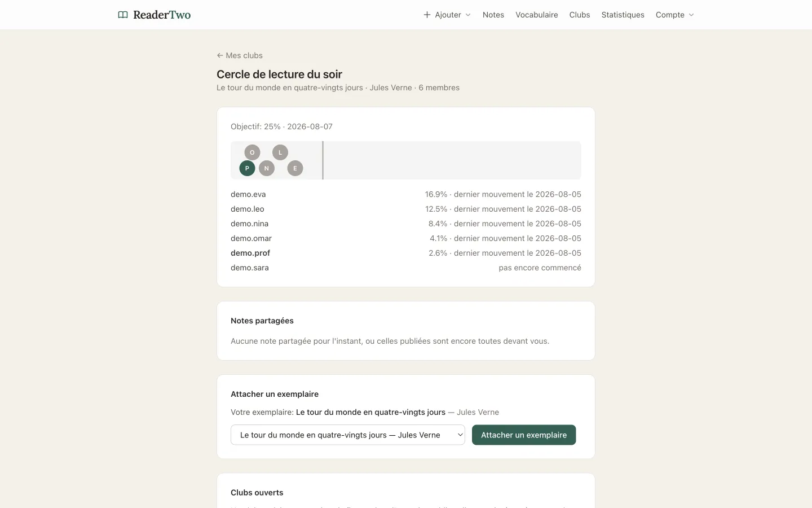The width and height of the screenshot is (812, 508).
Task: Select member avatar L on progress track
Action: tap(280, 152)
